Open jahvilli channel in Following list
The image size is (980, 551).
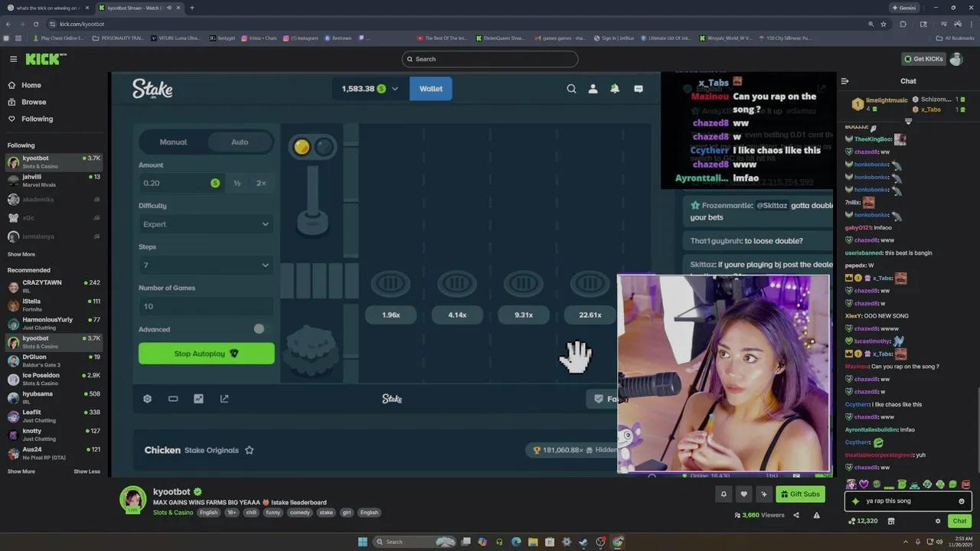(54, 181)
